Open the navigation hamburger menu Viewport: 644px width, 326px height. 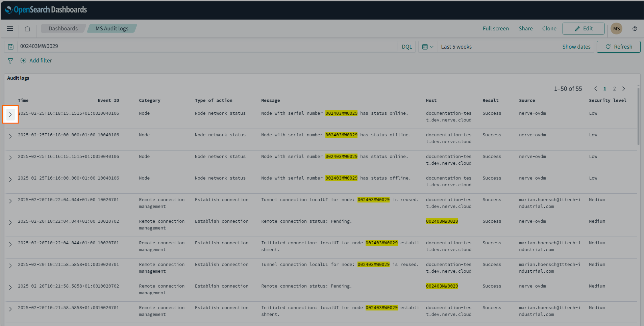[x=10, y=29]
